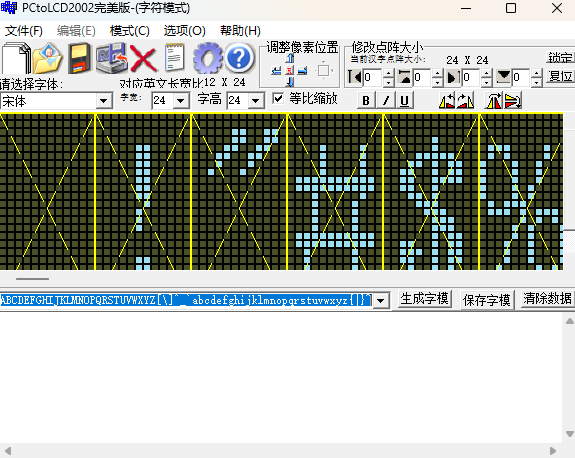Open the 帮助(H) menu
Viewport: 575px width, 458px height.
(x=241, y=31)
